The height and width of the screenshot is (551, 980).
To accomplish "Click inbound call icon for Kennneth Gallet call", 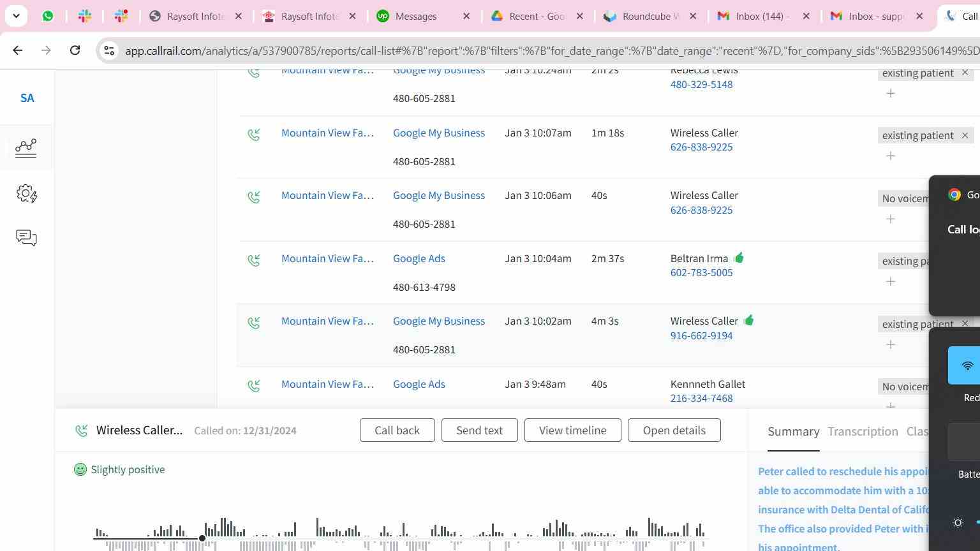I will point(254,386).
